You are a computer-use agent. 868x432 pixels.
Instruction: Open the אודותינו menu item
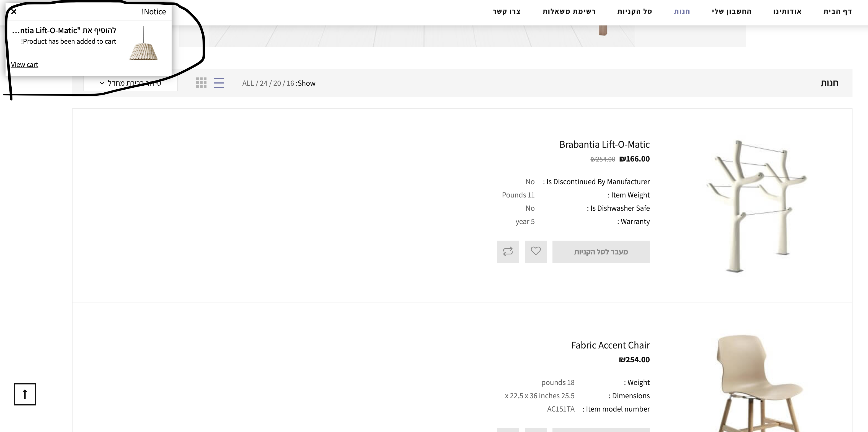point(787,11)
